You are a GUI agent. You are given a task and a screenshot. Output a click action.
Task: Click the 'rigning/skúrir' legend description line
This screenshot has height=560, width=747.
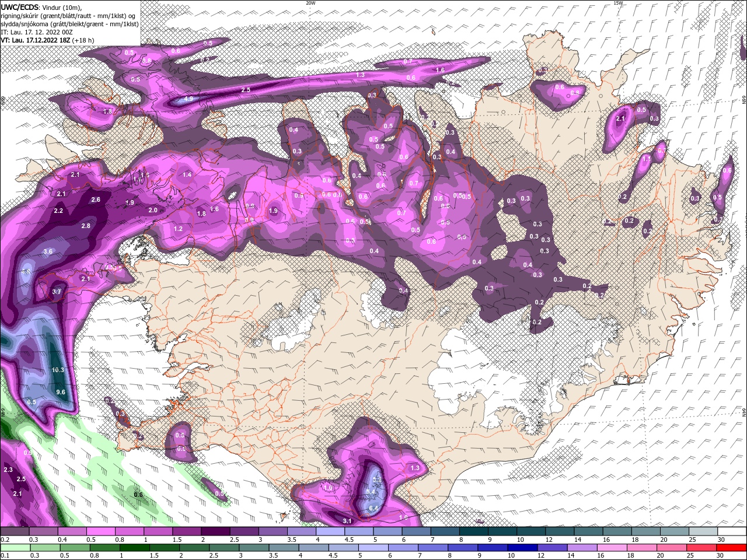68,16
